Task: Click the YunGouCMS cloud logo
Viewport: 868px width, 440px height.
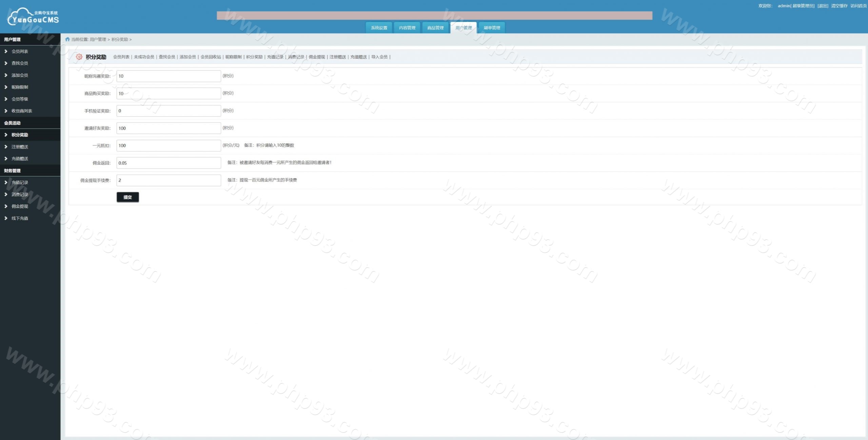Action: pos(33,17)
